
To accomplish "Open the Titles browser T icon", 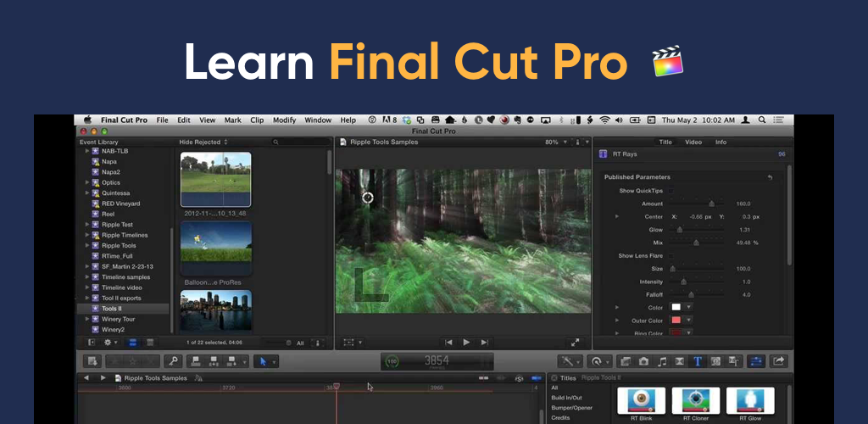I will pyautogui.click(x=698, y=361).
